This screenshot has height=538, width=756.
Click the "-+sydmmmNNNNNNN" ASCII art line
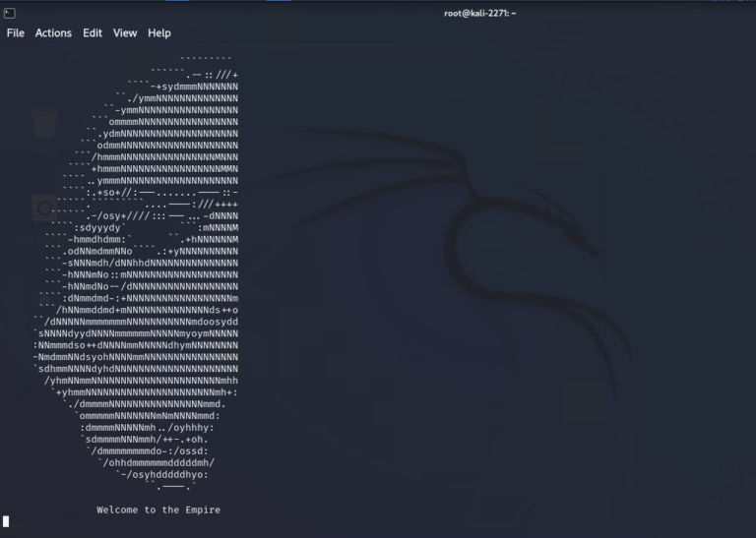click(194, 87)
